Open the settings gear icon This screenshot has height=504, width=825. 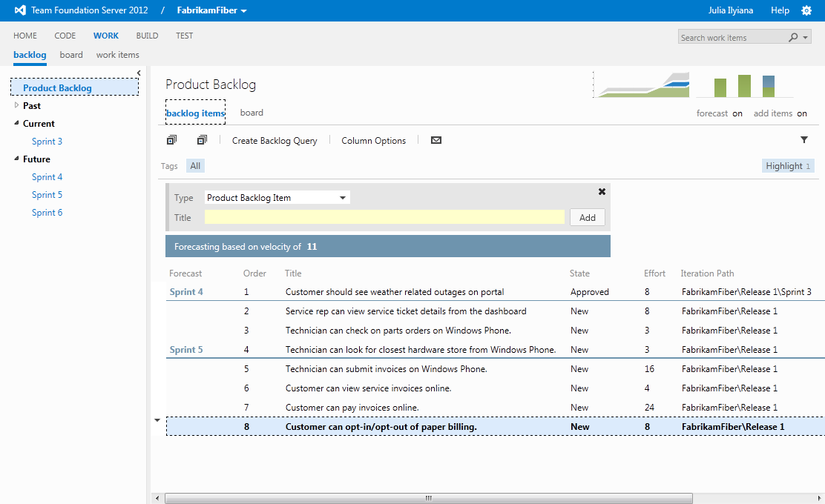[x=806, y=10]
